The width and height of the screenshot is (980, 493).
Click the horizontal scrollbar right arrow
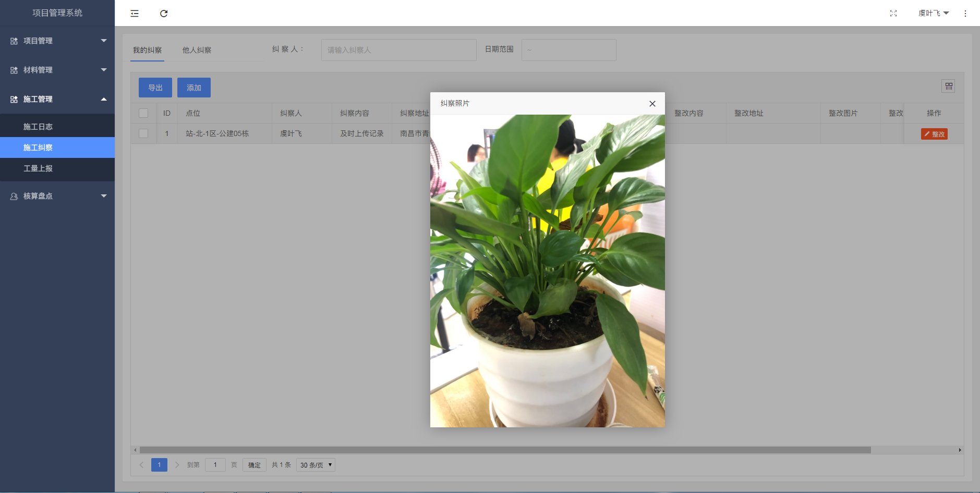tap(960, 450)
